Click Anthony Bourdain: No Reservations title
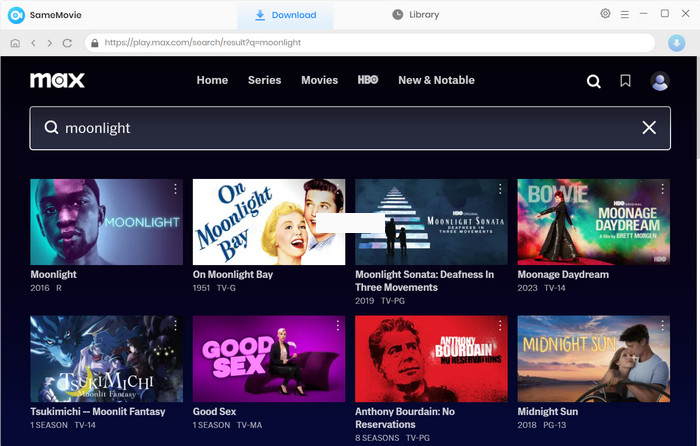Viewport: 700px width, 446px height. click(x=405, y=418)
